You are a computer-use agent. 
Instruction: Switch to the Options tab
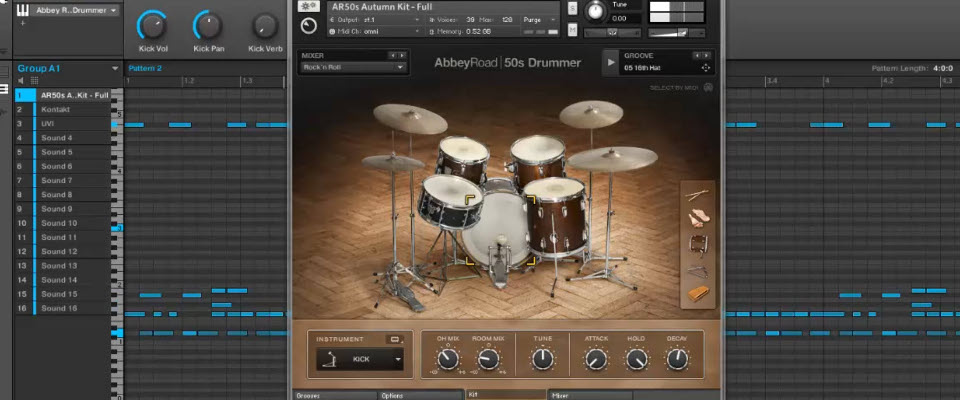(420, 395)
